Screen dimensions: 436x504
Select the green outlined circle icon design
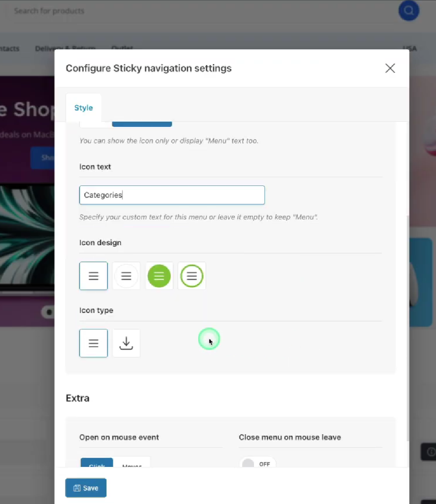192,276
